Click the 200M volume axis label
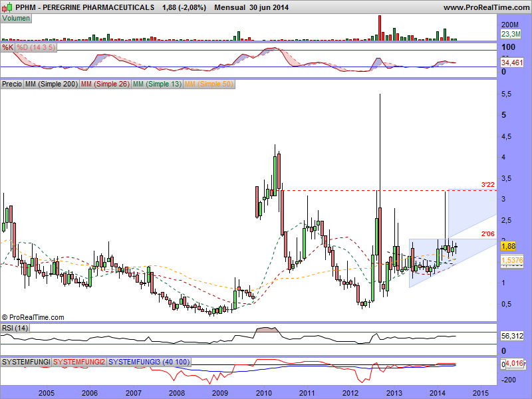Viewport: 532px width, 399px height. 510,25
